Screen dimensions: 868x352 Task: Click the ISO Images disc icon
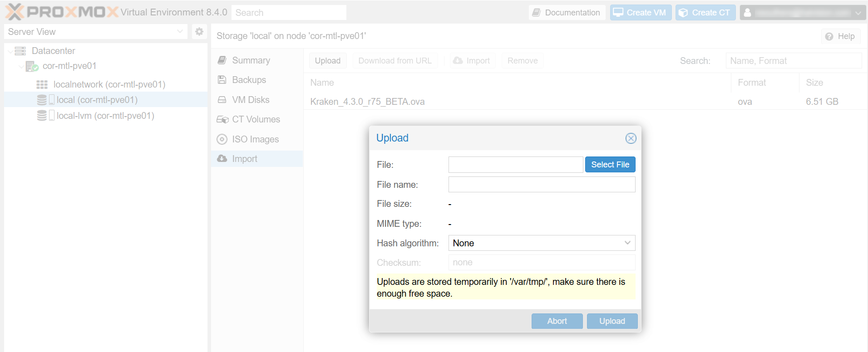click(222, 139)
